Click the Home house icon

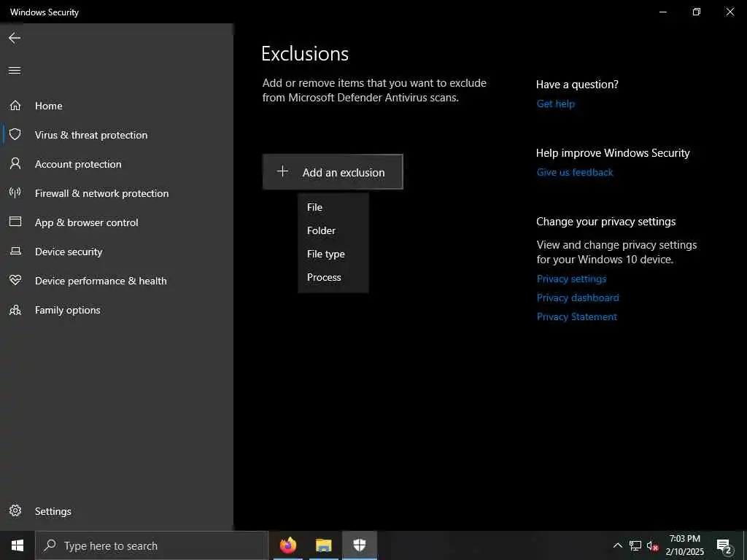(x=15, y=105)
